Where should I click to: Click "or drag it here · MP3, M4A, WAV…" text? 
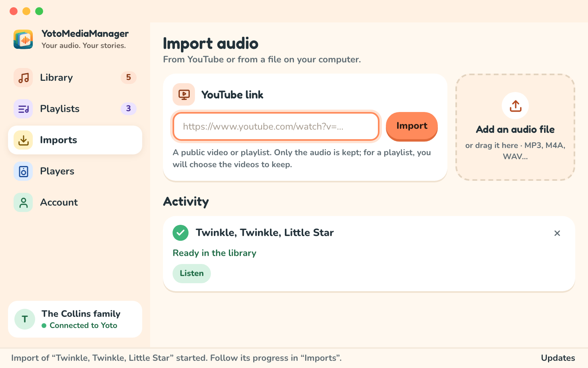515,151
